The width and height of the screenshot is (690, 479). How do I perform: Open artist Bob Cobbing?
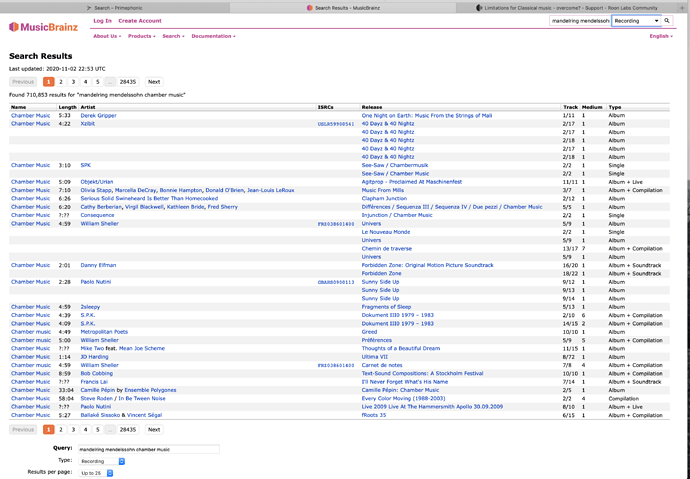click(97, 373)
